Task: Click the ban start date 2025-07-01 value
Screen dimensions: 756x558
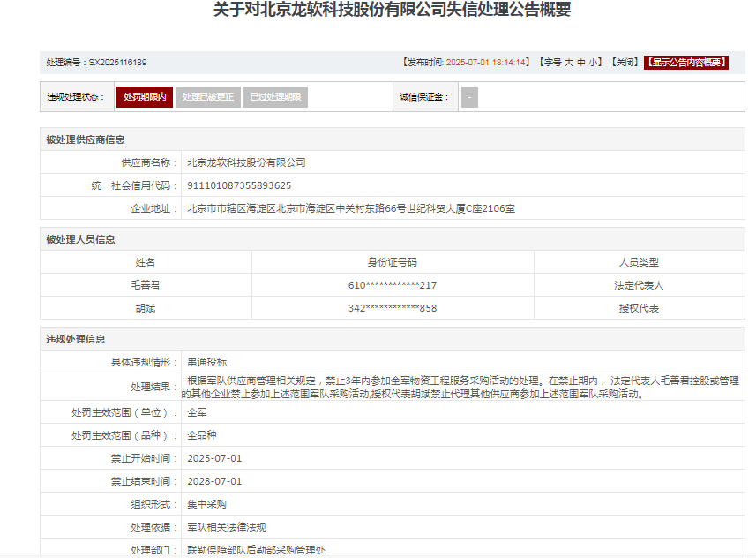Action: pyautogui.click(x=214, y=458)
